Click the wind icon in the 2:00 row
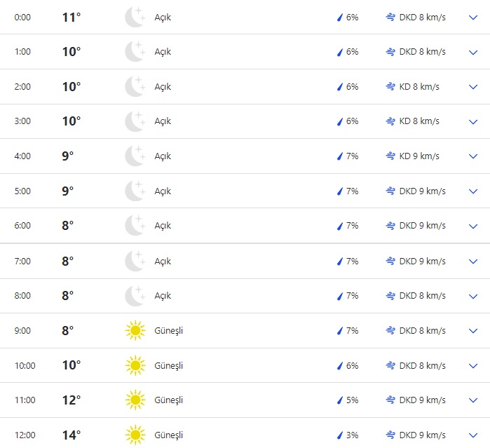The height and width of the screenshot is (448, 490). tap(390, 86)
